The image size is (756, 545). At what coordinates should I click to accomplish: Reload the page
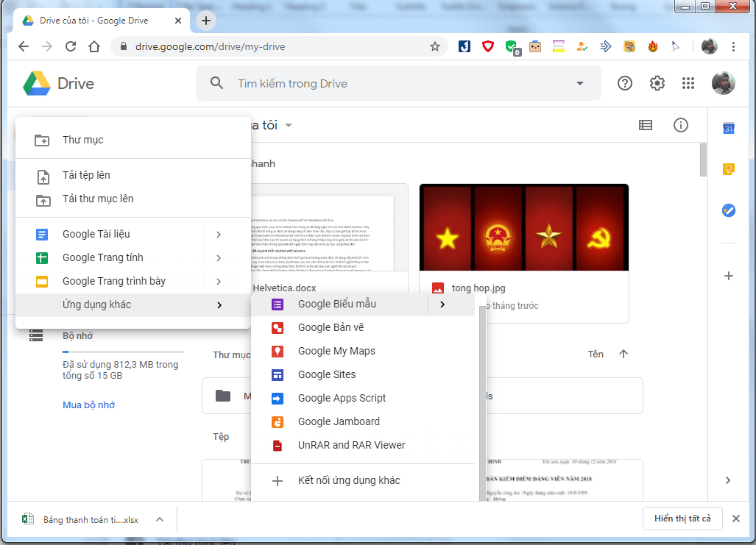(x=71, y=47)
